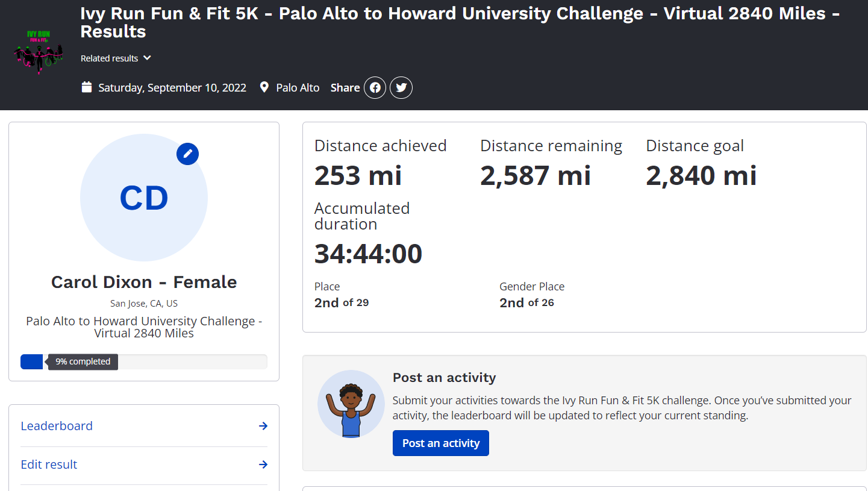Share results on Twitter

pyautogui.click(x=401, y=88)
